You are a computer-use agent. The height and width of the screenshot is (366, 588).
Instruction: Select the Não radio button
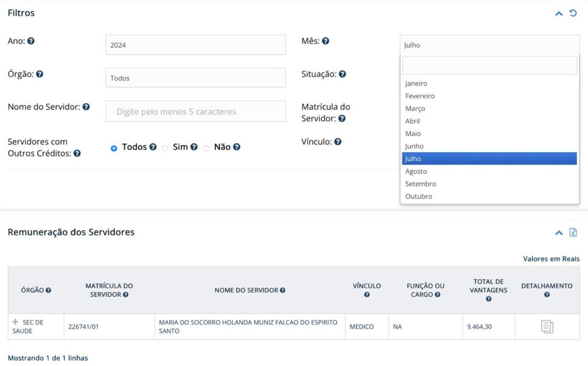point(206,148)
